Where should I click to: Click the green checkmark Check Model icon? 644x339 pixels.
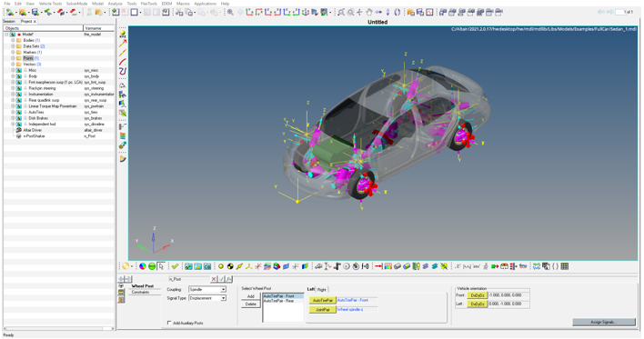point(175,266)
